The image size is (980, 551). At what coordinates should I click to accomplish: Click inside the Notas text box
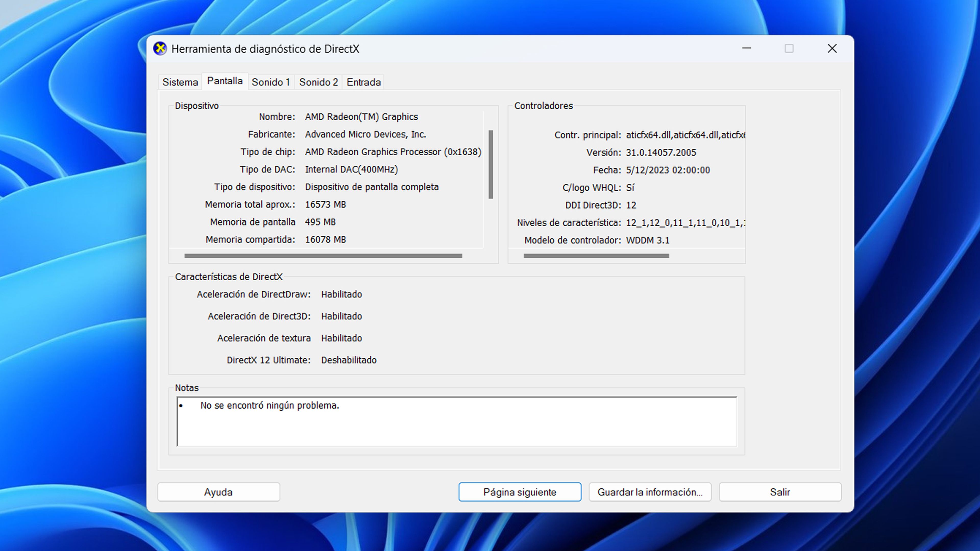457,421
